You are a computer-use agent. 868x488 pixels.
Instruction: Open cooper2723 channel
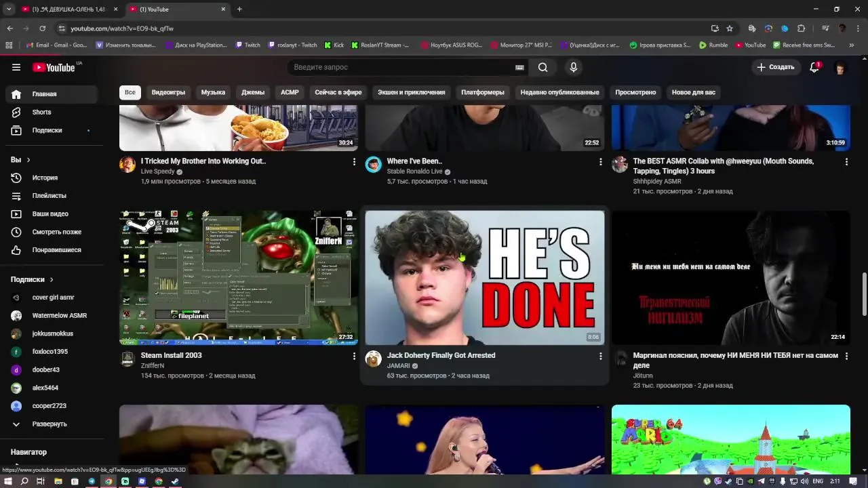click(53, 406)
